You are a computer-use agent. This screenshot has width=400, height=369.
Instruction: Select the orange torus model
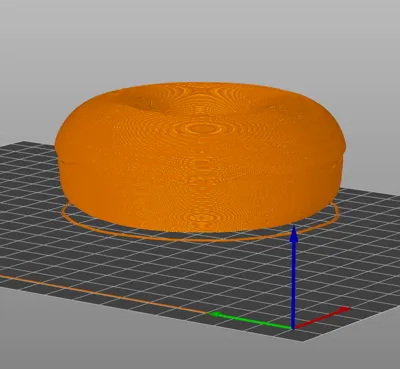[200, 157]
